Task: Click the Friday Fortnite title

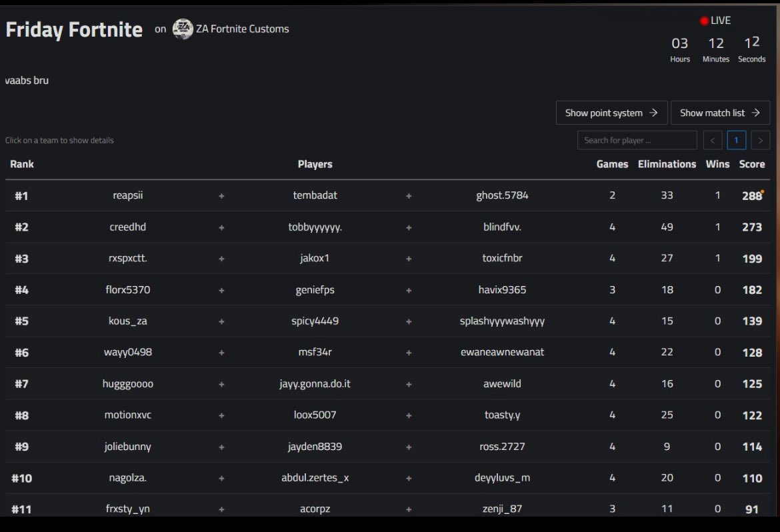Action: pos(74,30)
